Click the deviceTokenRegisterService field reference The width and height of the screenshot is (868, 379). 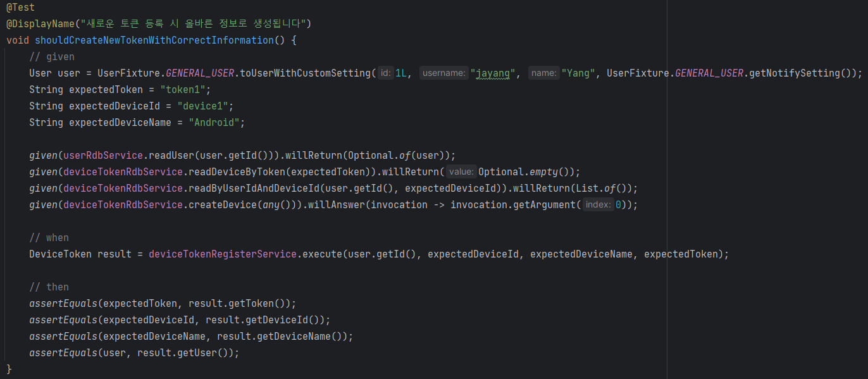(223, 254)
